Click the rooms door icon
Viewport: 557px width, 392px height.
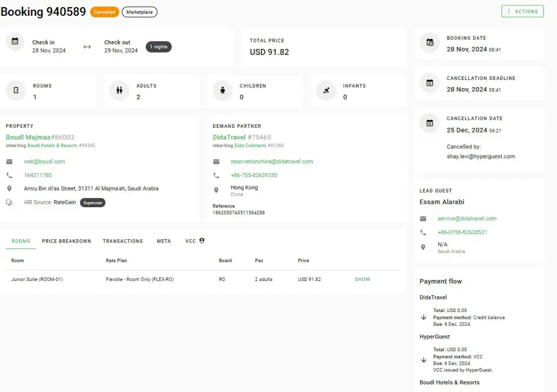tap(16, 90)
